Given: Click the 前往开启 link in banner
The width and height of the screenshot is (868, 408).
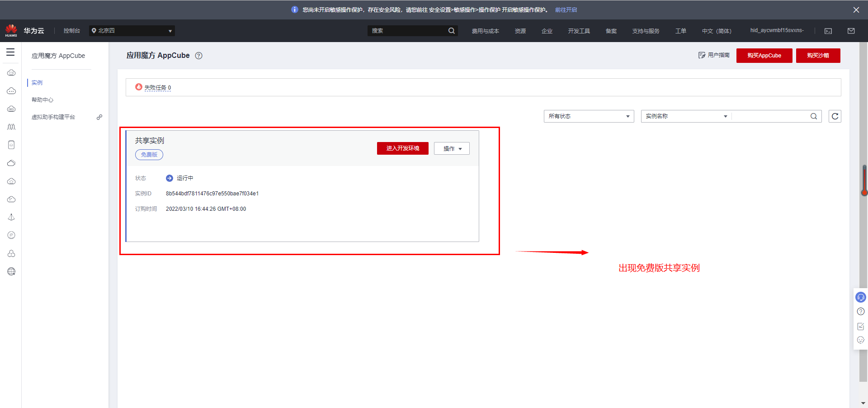Looking at the screenshot, I should (566, 10).
